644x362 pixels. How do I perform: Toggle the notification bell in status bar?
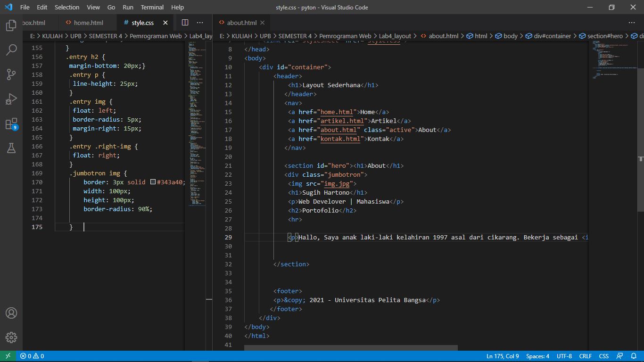coord(633,356)
